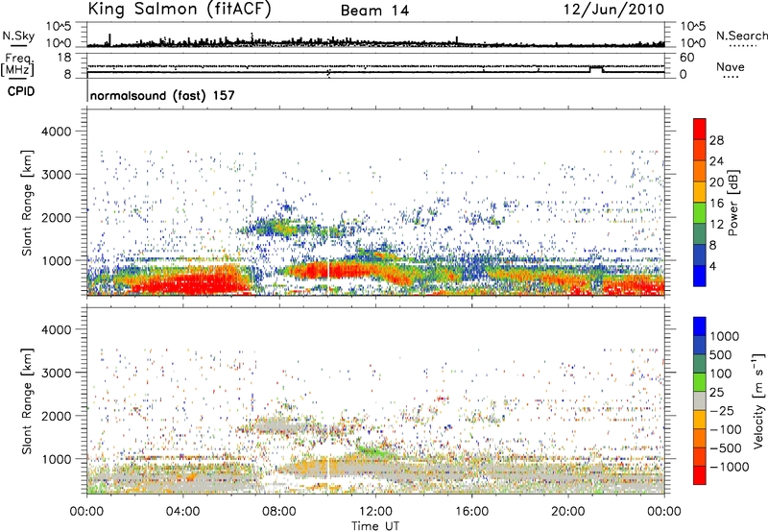Pick the blue top segment of Velocity colorbar
The image size is (768, 532).
700,326
